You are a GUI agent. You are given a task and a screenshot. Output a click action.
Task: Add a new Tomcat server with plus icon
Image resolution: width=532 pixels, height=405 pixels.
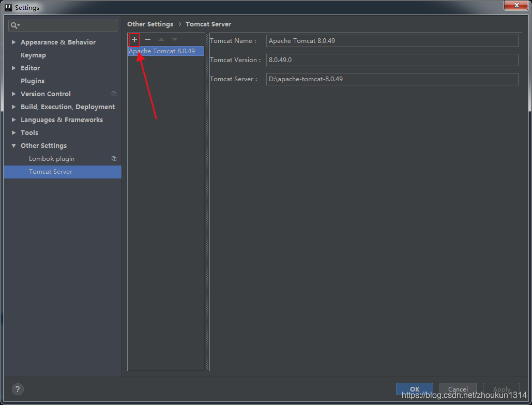point(134,39)
